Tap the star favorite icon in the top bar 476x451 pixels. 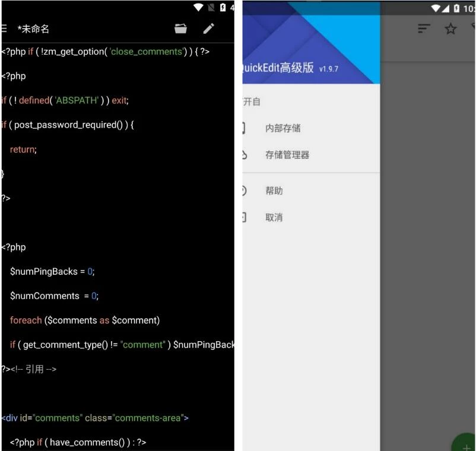450,28
